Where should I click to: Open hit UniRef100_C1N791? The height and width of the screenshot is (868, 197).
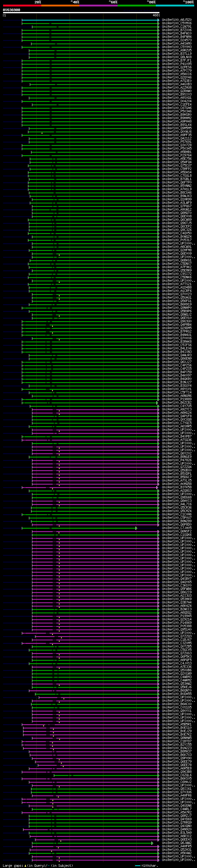pyautogui.click(x=176, y=26)
